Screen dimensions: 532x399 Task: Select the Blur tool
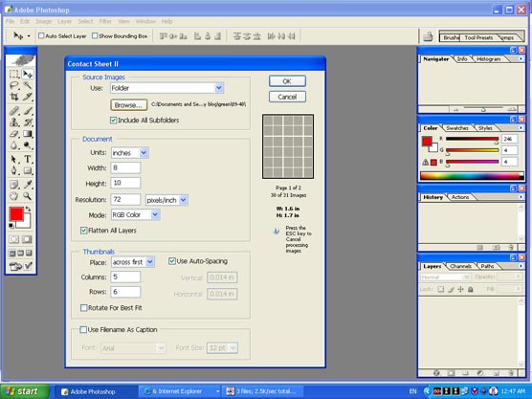[14, 145]
